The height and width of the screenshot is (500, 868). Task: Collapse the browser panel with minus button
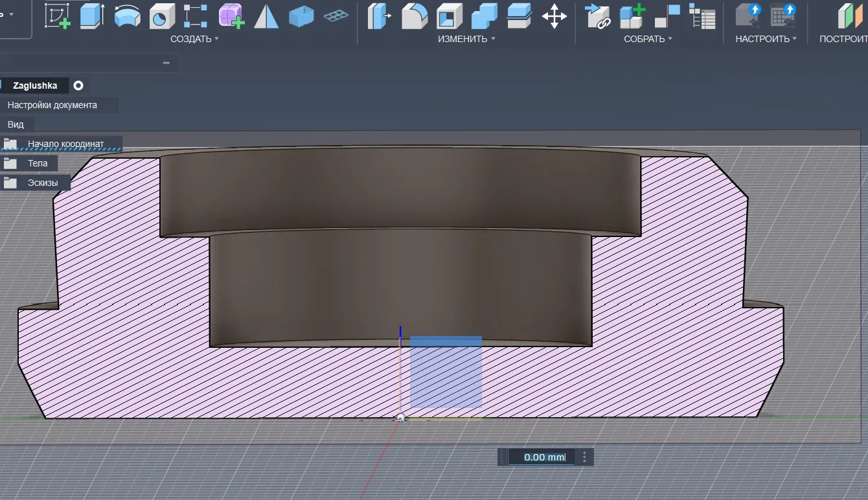coord(166,63)
